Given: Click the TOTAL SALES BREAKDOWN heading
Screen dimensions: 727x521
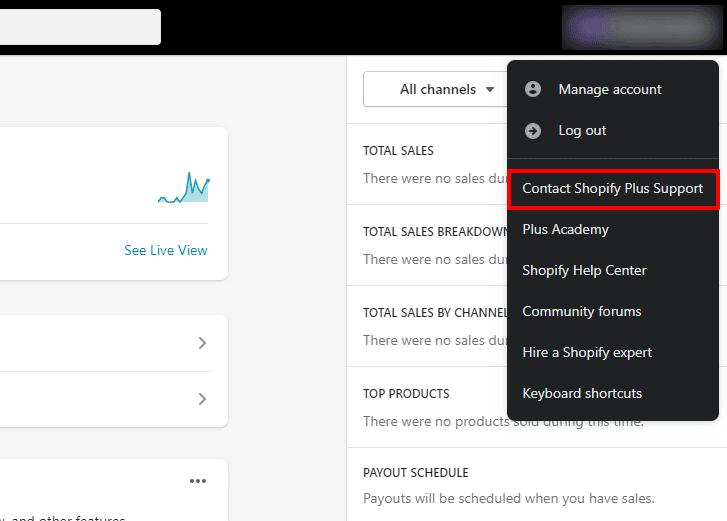Looking at the screenshot, I should 435,232.
